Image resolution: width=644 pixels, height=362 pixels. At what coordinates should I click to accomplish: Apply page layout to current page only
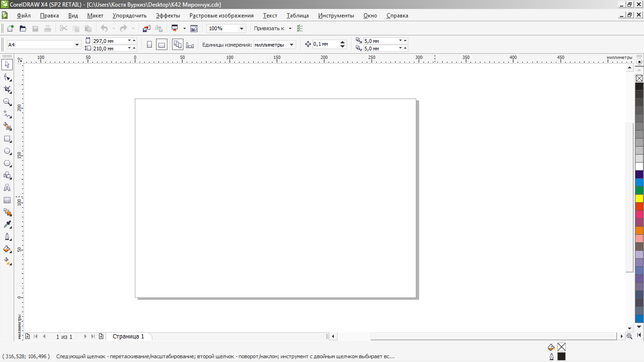pyautogui.click(x=190, y=44)
